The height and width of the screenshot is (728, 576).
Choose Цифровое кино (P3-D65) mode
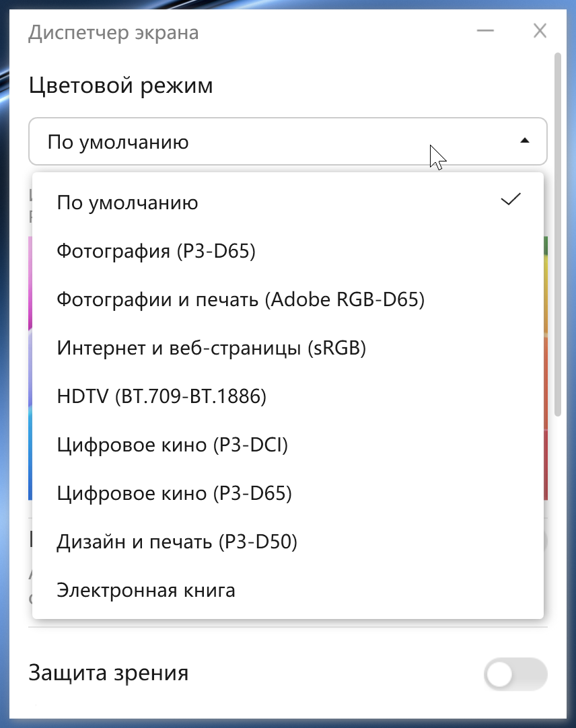[x=174, y=493]
